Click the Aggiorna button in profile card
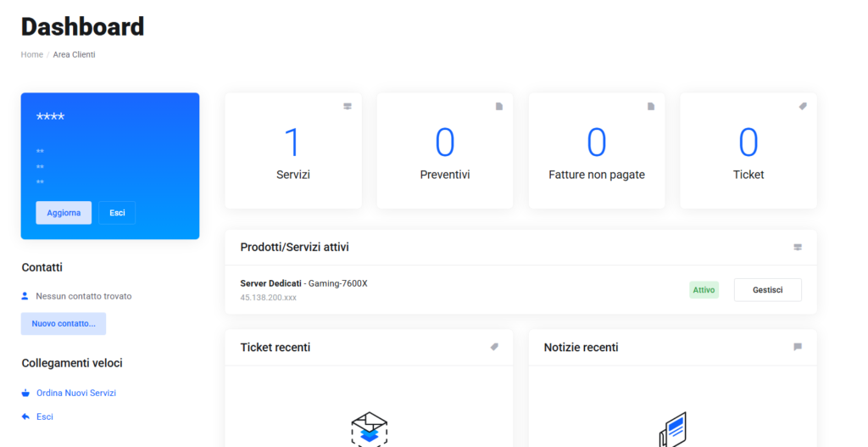Viewport: 868px width, 447px height. point(64,213)
